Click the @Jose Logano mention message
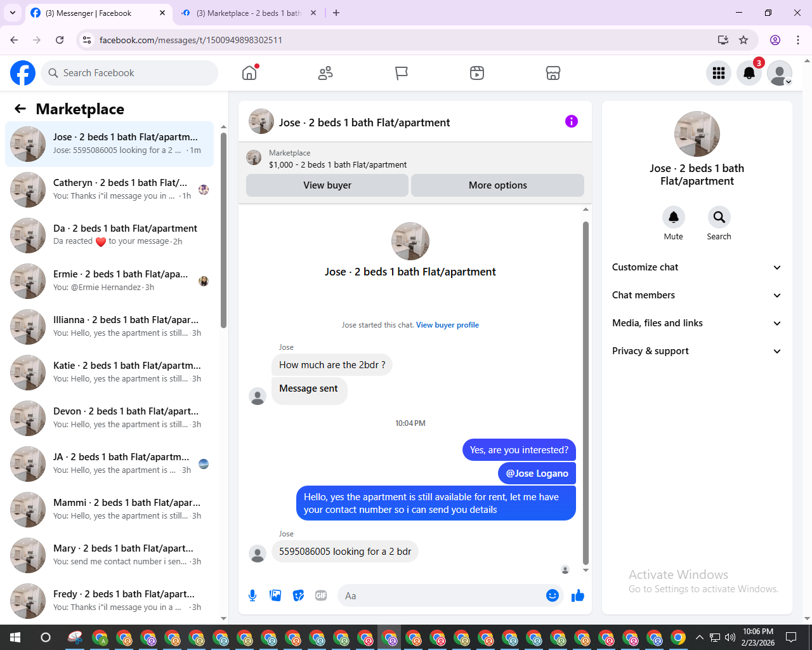Screen dimensions: 812x650 [x=537, y=474]
